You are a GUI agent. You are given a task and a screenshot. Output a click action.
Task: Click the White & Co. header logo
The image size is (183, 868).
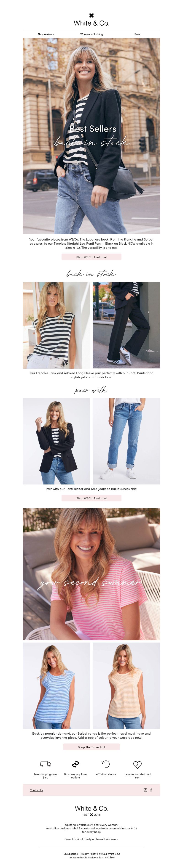[91, 20]
